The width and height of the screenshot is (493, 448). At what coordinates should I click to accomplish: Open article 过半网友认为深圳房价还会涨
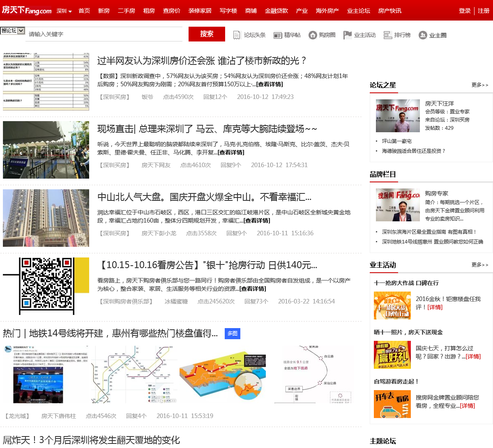tap(202, 61)
